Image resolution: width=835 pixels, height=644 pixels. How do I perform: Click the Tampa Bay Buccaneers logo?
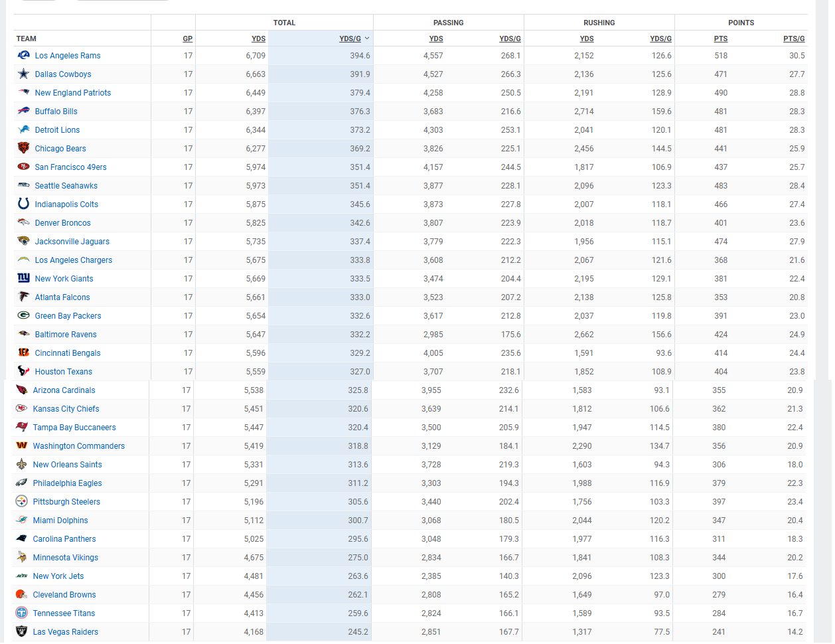[x=22, y=427]
